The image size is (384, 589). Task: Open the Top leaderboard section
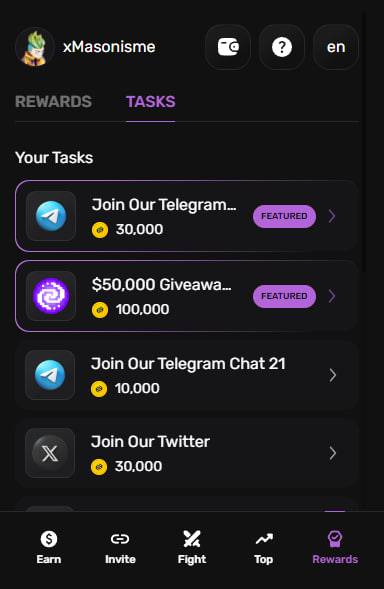(x=264, y=547)
